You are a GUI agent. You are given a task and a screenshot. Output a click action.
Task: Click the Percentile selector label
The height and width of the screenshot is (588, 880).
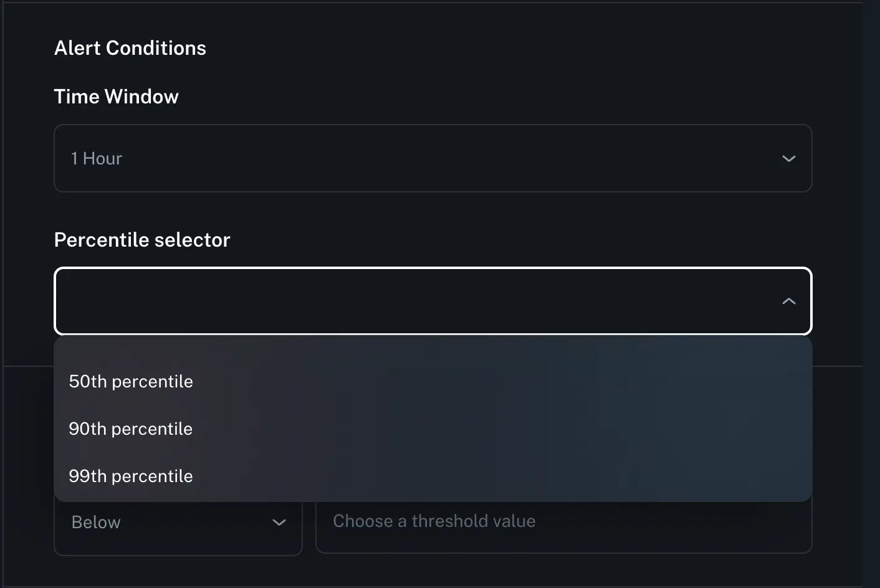tap(142, 239)
